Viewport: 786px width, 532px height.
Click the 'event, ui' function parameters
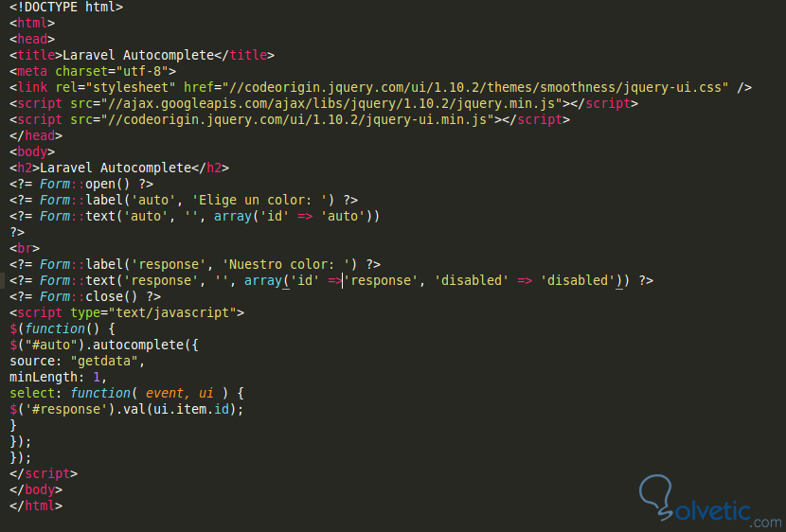click(x=180, y=393)
